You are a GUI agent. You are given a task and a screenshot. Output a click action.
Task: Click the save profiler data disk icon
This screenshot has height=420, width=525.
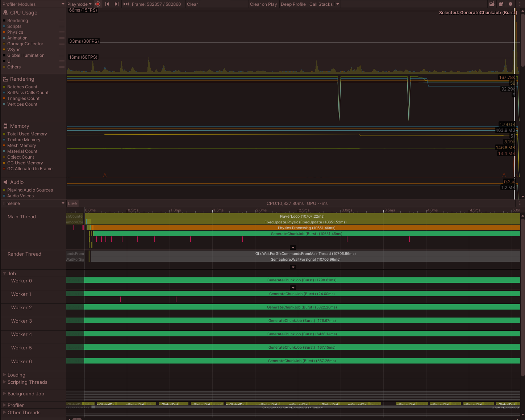[x=501, y=4]
